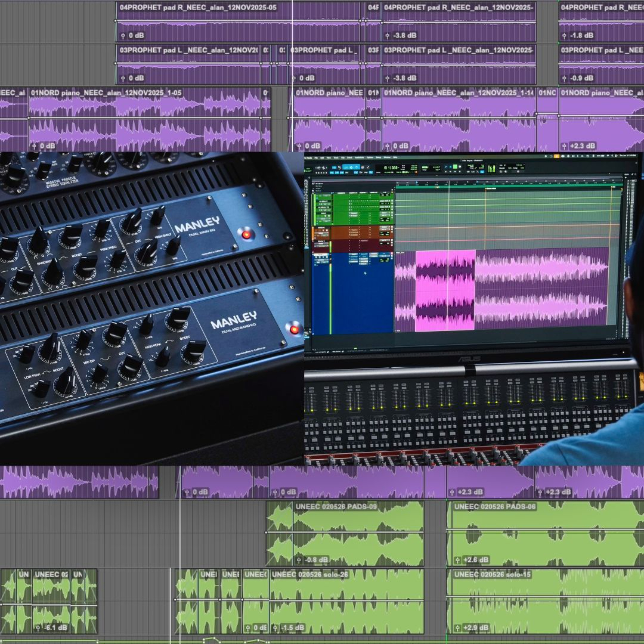Open the File menu on the monitor's Pro Tools
This screenshot has height=644, width=644.
(x=316, y=158)
